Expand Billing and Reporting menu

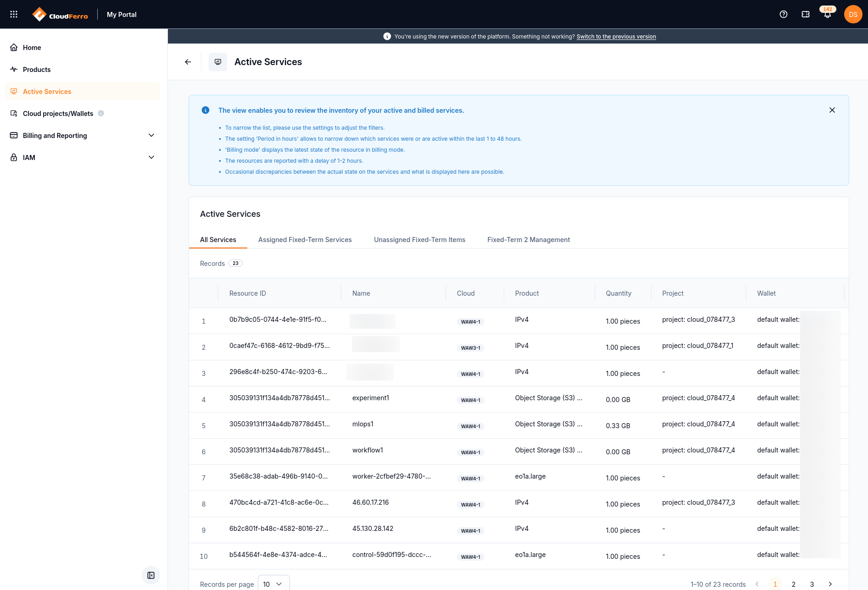click(x=83, y=136)
